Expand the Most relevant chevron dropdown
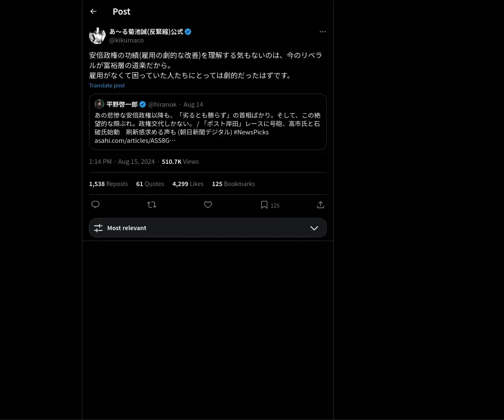The height and width of the screenshot is (420, 504). 314,228
